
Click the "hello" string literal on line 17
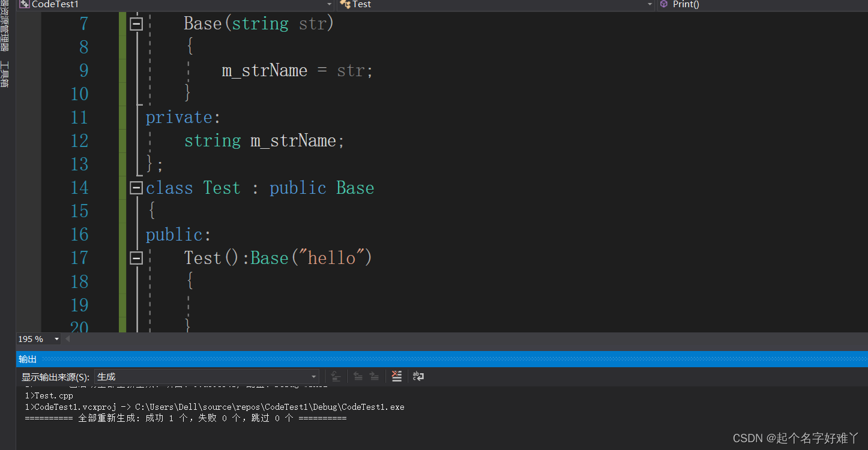point(332,258)
